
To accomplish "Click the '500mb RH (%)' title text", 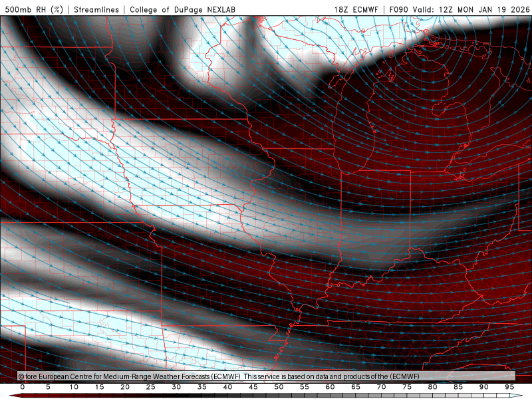I will [35, 9].
